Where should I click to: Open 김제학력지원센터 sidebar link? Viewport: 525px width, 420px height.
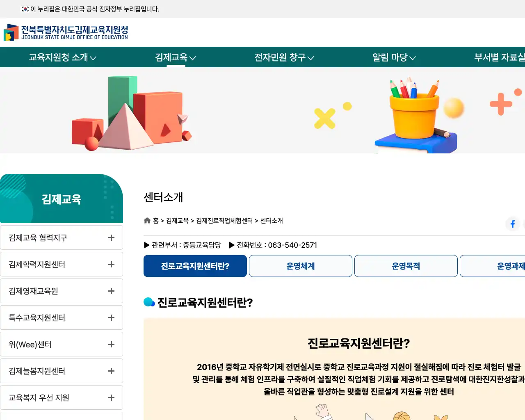coord(37,265)
